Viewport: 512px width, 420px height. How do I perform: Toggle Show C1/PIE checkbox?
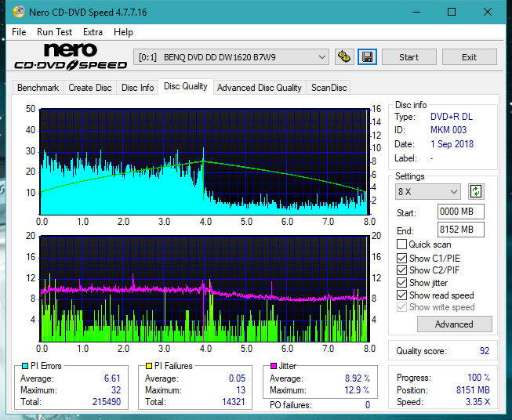401,258
